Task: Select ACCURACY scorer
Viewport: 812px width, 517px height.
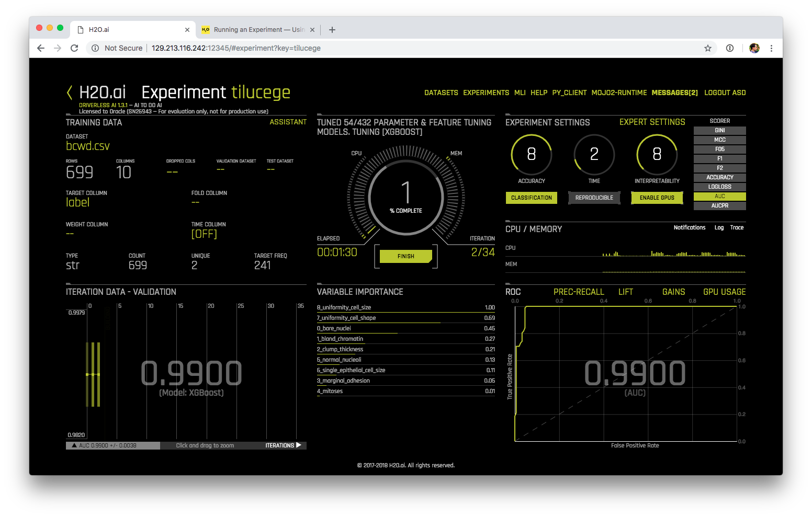Action: coord(720,177)
